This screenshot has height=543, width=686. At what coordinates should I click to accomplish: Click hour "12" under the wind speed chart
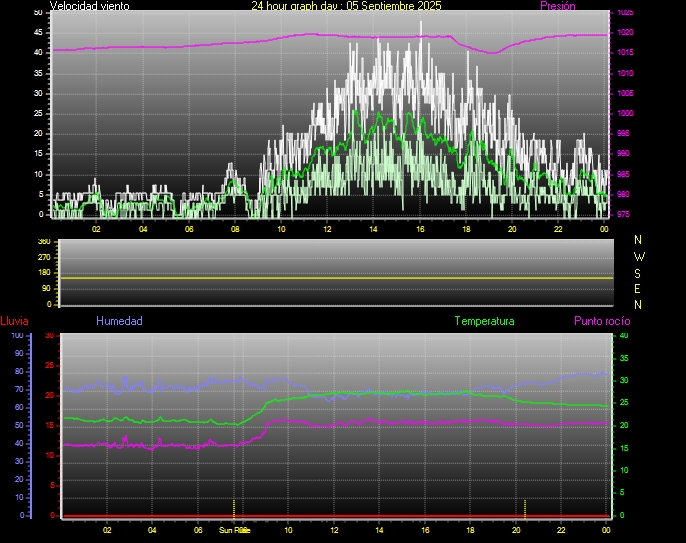click(x=327, y=229)
